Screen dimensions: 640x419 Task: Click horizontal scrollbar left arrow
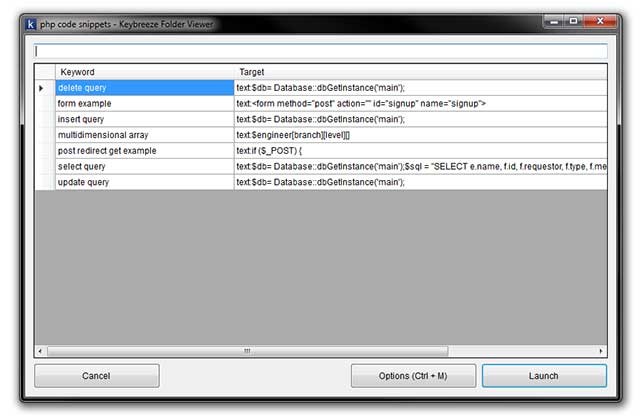click(x=41, y=351)
